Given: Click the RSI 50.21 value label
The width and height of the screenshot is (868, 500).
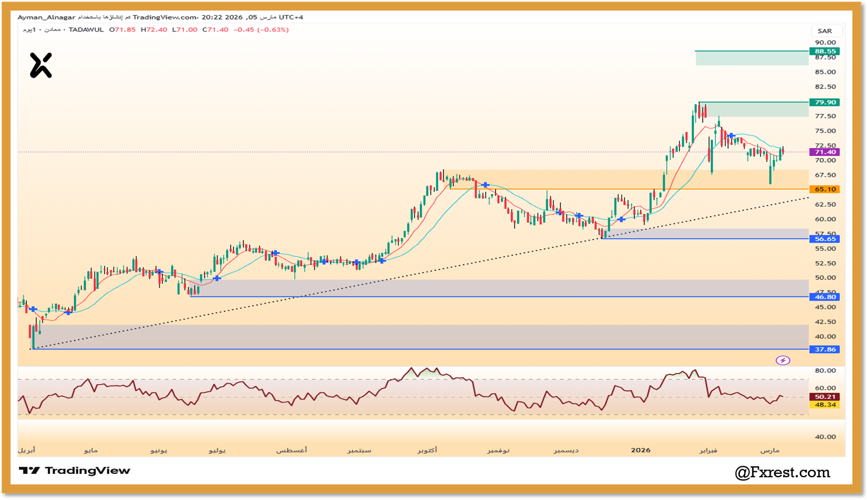Looking at the screenshot, I should pyautogui.click(x=825, y=397).
